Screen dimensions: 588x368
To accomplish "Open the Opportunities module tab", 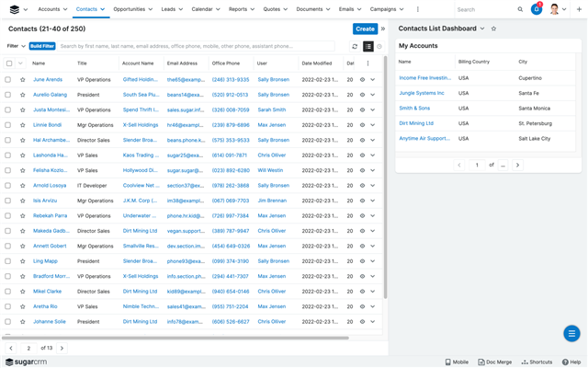I will click(131, 9).
